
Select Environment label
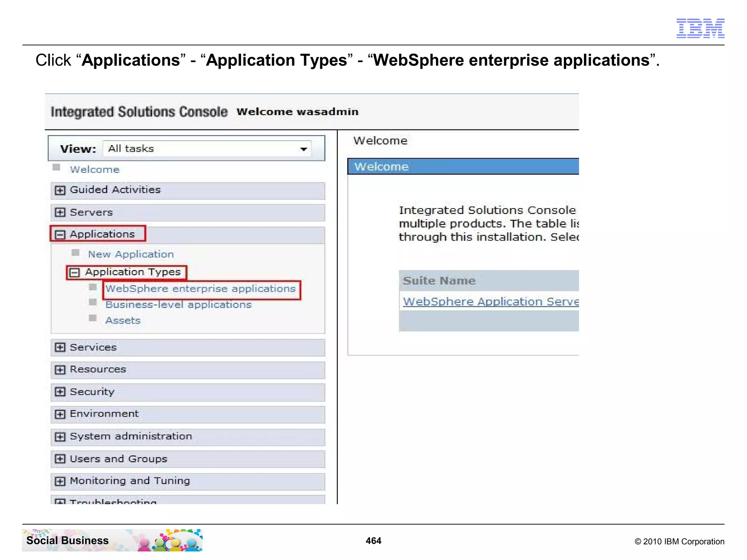coord(104,414)
